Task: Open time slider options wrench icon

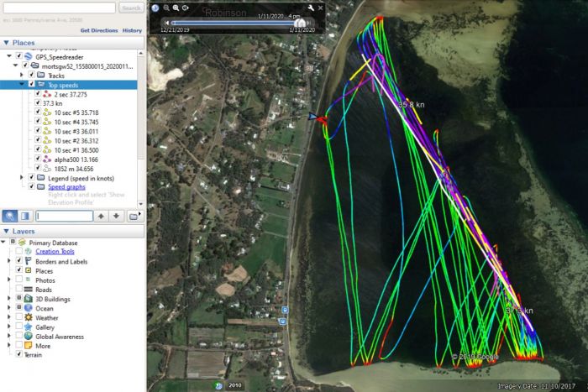Action: (311, 8)
